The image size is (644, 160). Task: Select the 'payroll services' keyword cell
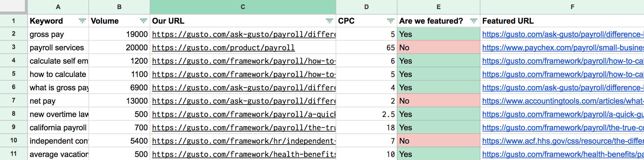[58, 48]
